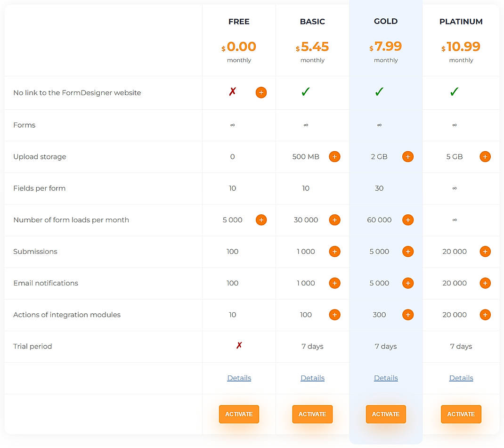This screenshot has width=504, height=448.
Task: Click the FREE plan heading
Action: click(x=239, y=22)
